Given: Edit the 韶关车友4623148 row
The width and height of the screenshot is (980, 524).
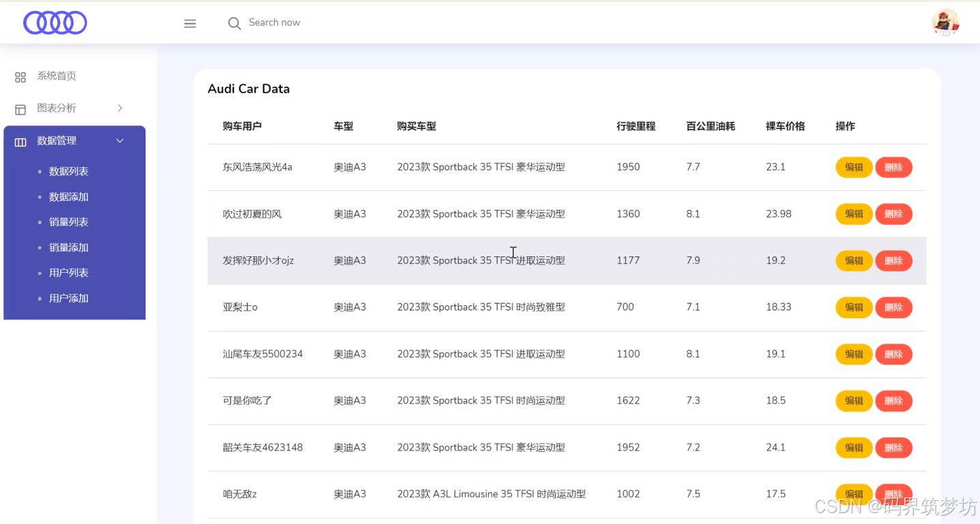Looking at the screenshot, I should tap(854, 448).
